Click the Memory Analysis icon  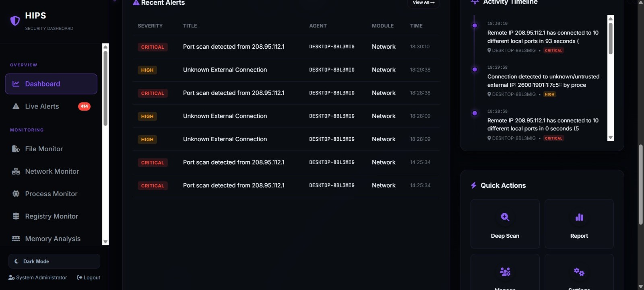16,239
